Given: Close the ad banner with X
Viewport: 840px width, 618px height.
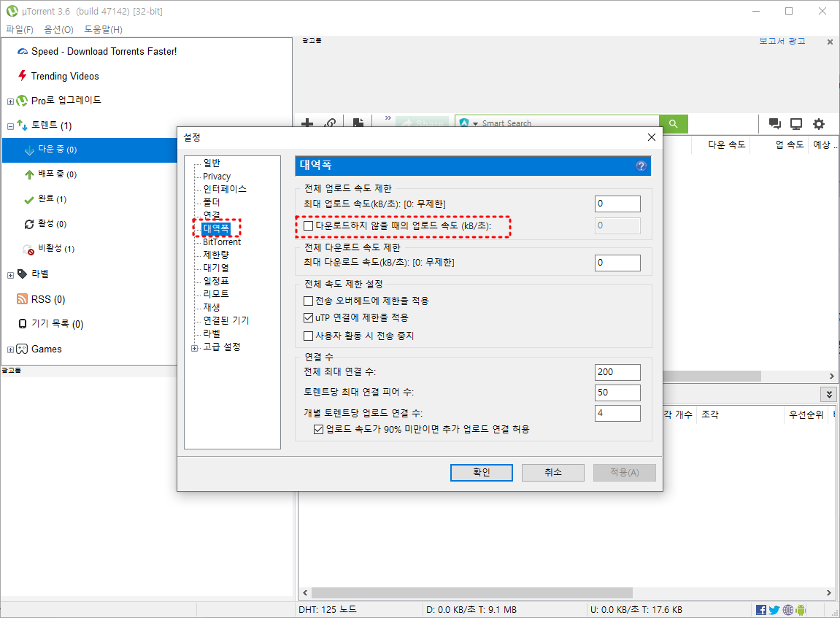Looking at the screenshot, I should pos(830,42).
